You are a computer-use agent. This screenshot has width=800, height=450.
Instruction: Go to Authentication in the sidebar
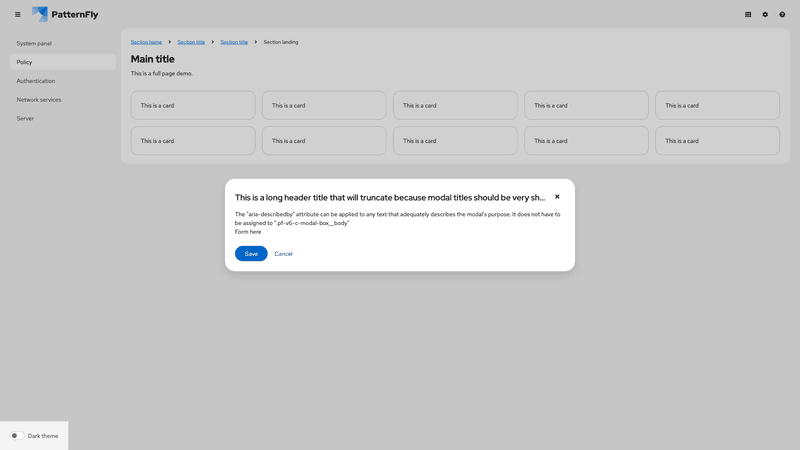point(36,81)
